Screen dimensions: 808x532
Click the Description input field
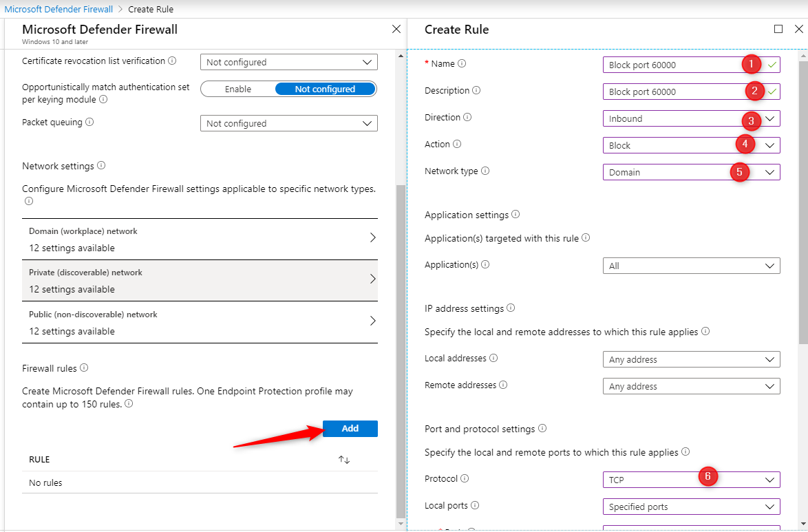point(691,92)
